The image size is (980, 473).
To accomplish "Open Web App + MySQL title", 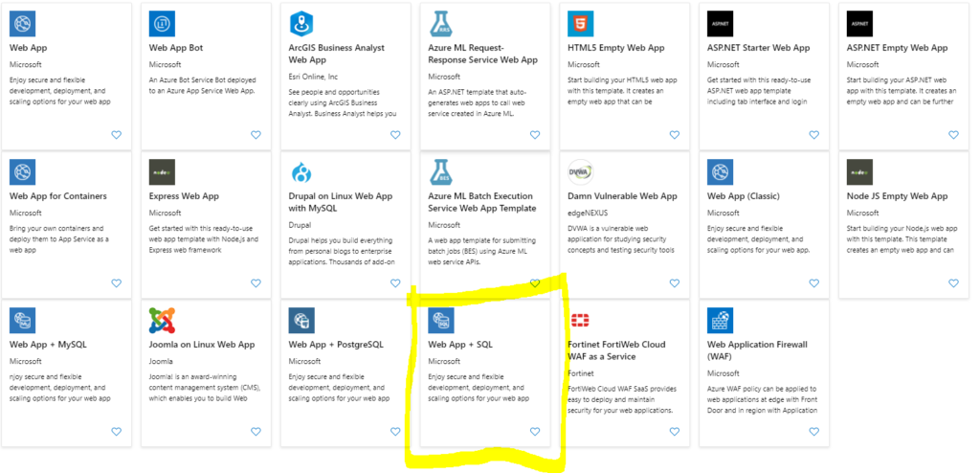I will (48, 345).
